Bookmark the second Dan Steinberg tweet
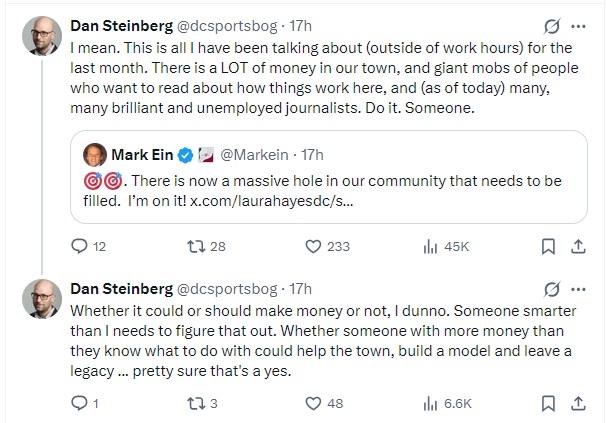607x423 pixels. (548, 403)
